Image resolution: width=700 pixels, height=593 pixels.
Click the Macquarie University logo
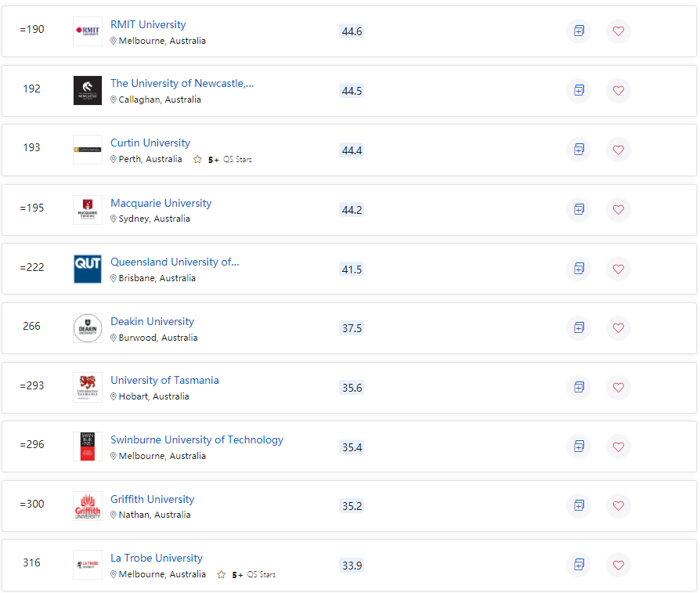[88, 210]
